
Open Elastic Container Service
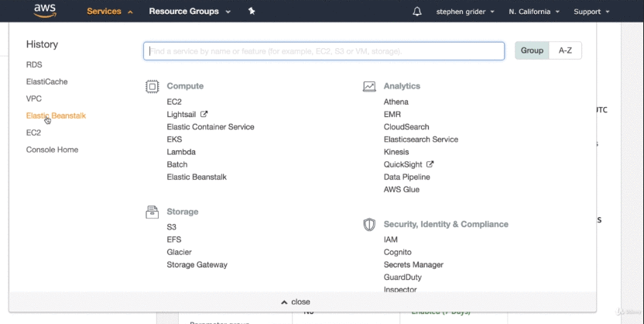tap(211, 126)
